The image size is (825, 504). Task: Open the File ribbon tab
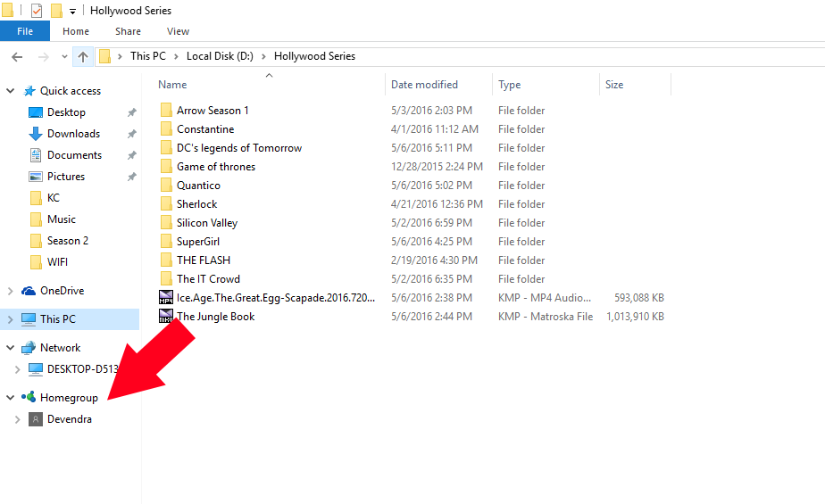click(25, 31)
